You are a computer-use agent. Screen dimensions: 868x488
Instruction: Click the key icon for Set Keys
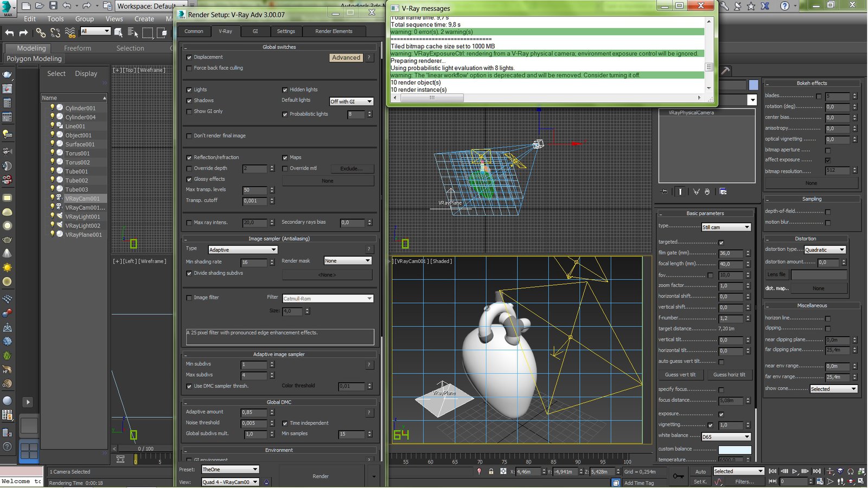coord(678,476)
